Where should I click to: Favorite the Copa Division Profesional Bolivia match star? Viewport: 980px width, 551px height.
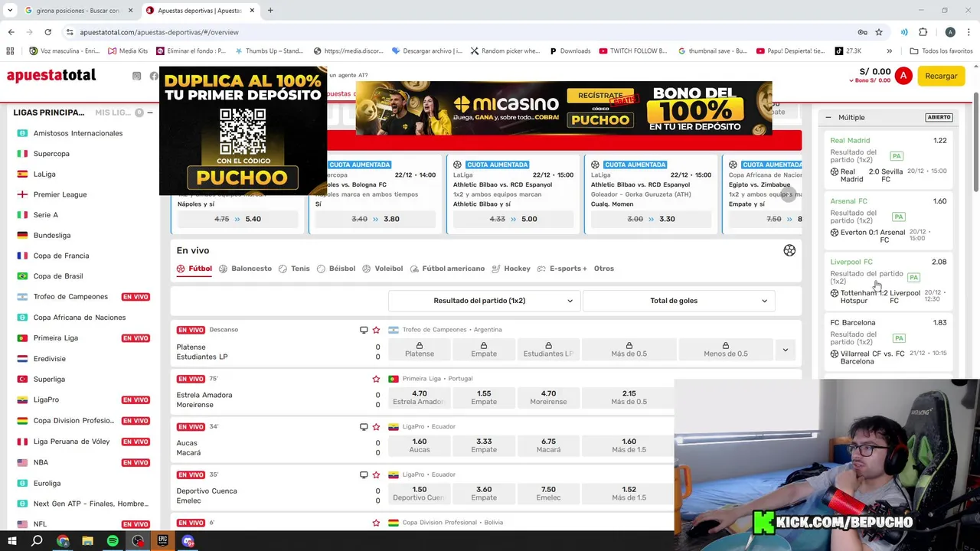click(376, 523)
